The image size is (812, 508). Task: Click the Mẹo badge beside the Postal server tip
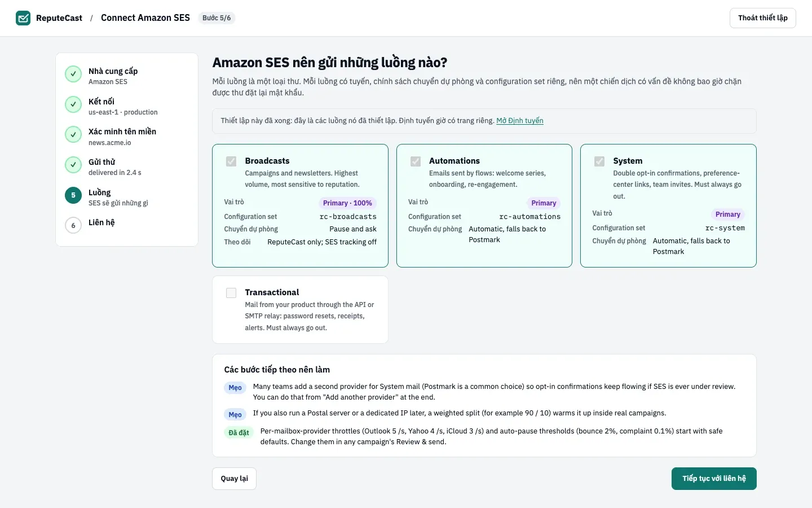pos(235,415)
